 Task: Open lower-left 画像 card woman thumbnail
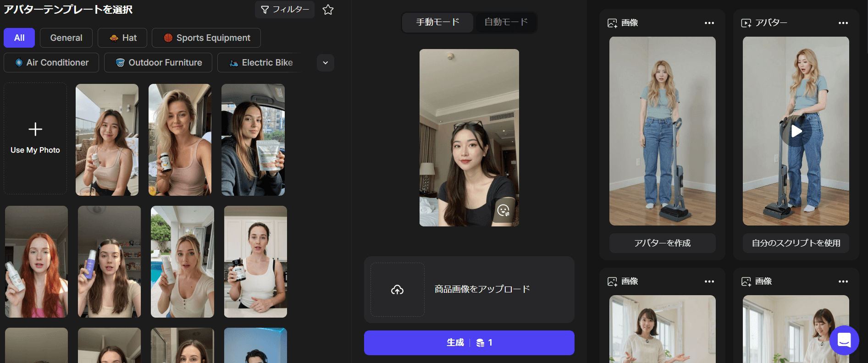point(663,329)
